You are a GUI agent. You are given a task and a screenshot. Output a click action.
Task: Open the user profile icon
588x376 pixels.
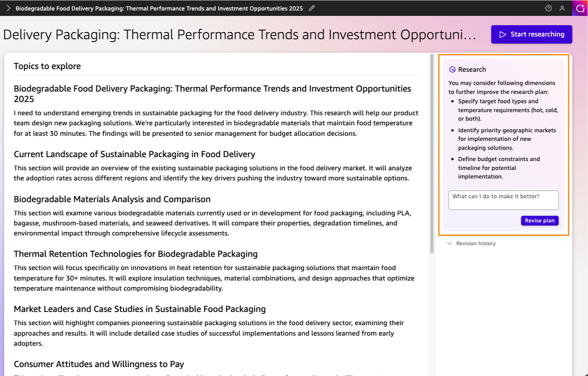coord(562,8)
